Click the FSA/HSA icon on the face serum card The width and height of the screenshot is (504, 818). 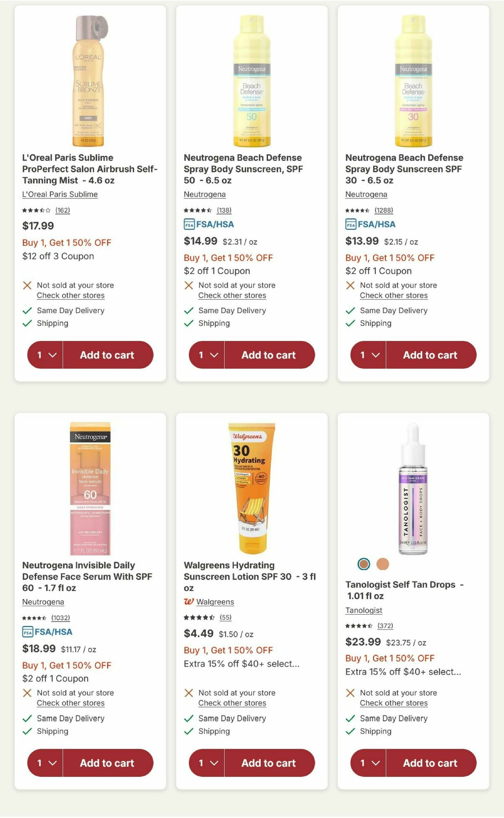tap(27, 631)
